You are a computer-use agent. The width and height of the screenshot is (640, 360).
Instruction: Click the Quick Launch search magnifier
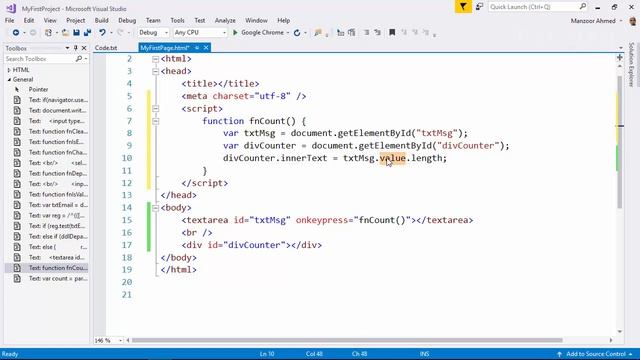click(582, 7)
